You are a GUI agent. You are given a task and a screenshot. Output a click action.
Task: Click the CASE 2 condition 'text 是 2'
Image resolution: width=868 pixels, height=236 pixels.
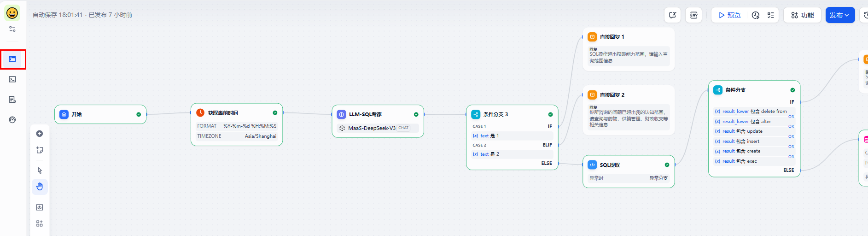[x=512, y=154]
